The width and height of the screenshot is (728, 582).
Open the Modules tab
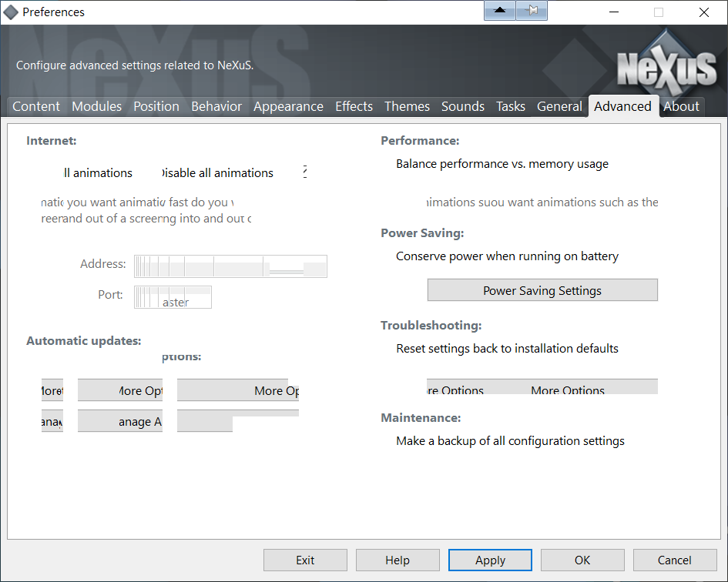point(96,106)
